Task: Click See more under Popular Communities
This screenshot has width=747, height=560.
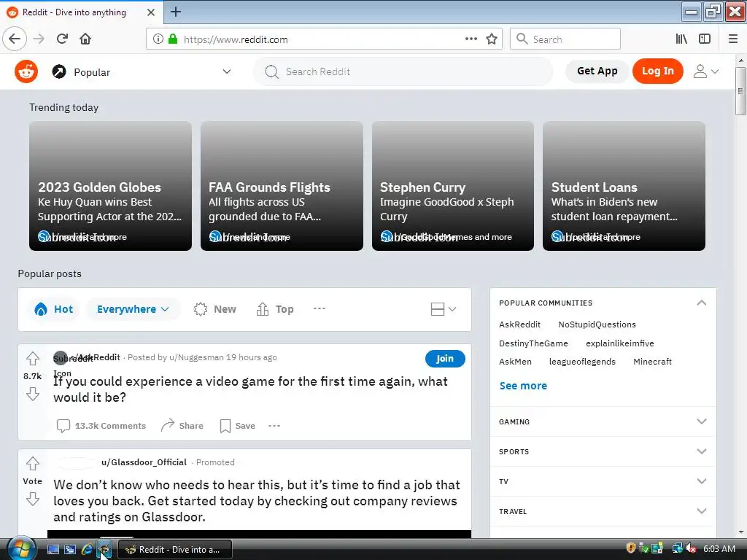Action: point(523,386)
